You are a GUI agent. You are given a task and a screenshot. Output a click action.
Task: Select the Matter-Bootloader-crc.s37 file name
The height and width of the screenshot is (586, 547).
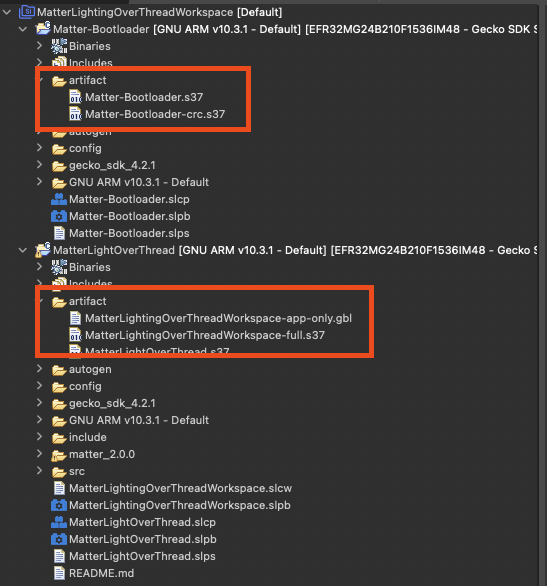coord(155,114)
